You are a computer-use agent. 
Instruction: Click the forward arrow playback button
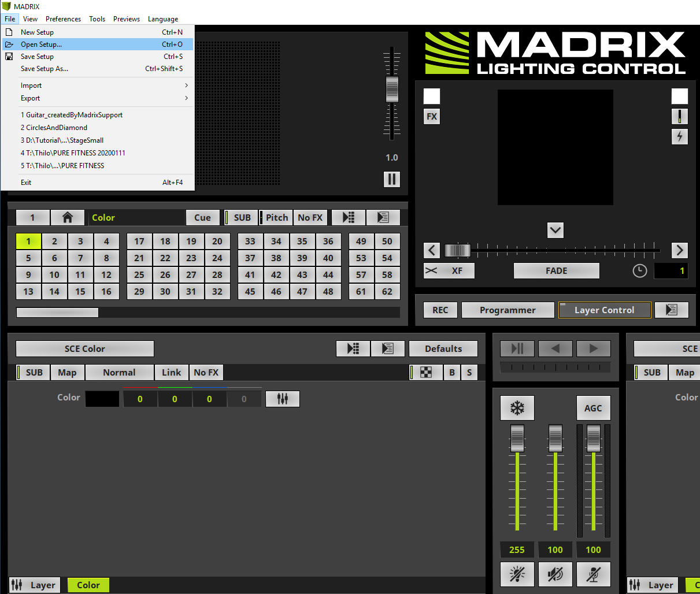(594, 348)
